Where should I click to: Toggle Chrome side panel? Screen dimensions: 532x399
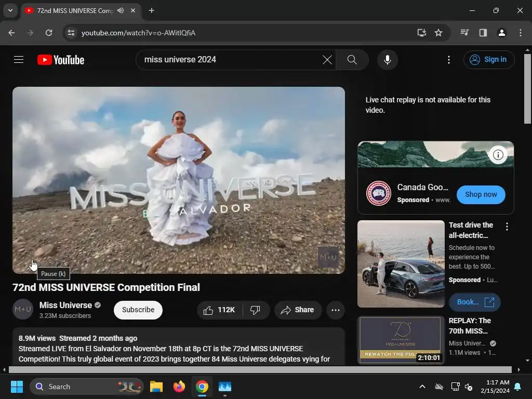pos(483,33)
